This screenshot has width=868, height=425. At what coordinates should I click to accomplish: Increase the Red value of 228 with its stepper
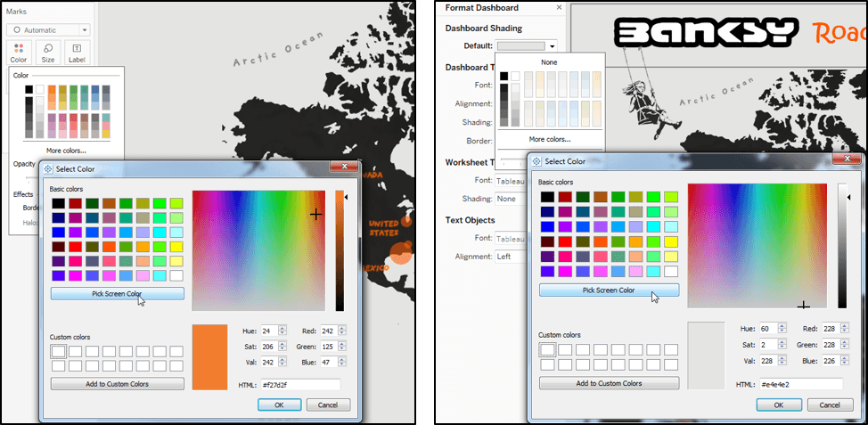[x=846, y=326]
